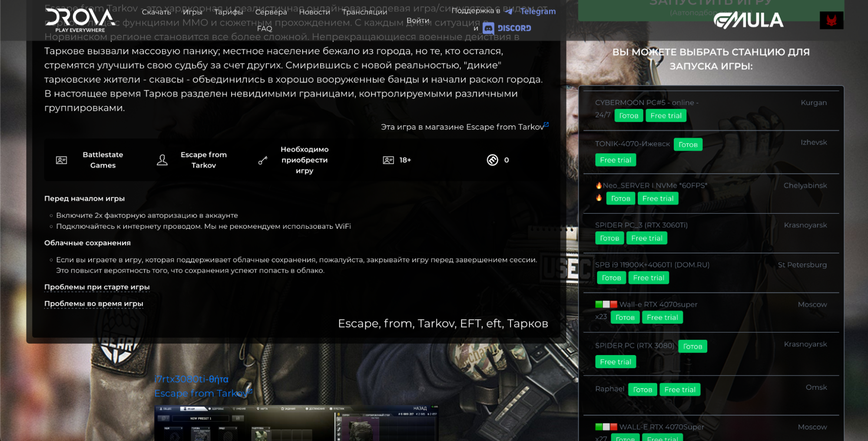
Task: Go to the Тарифы page
Action: tap(229, 12)
